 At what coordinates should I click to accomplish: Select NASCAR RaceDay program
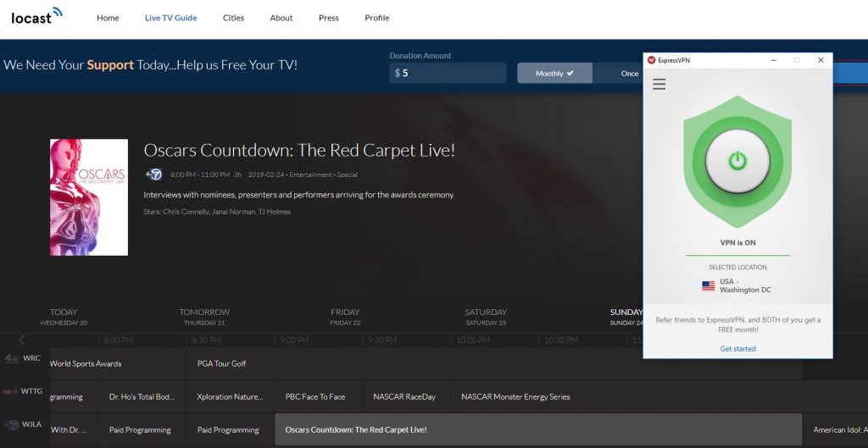coord(406,396)
